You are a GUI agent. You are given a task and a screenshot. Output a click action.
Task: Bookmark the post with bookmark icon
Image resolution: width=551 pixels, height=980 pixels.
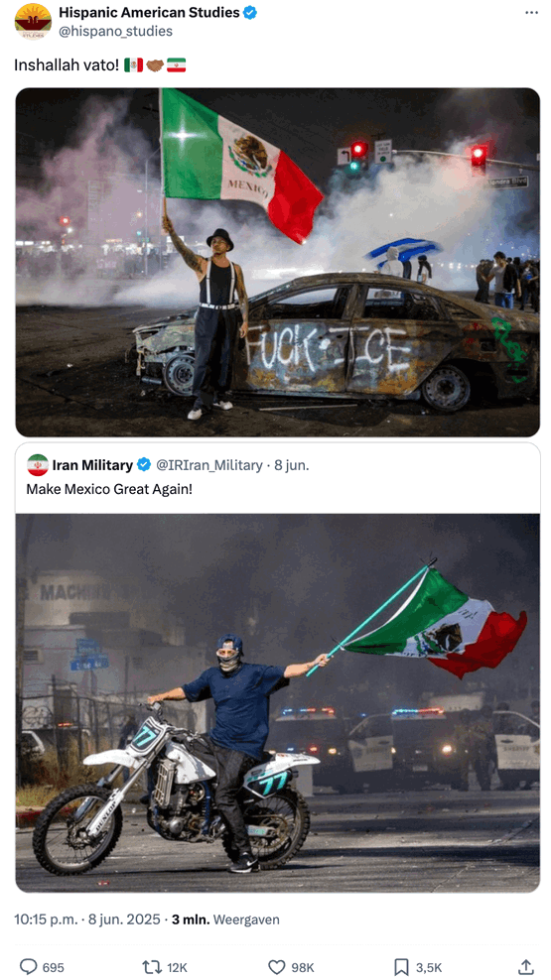point(401,967)
